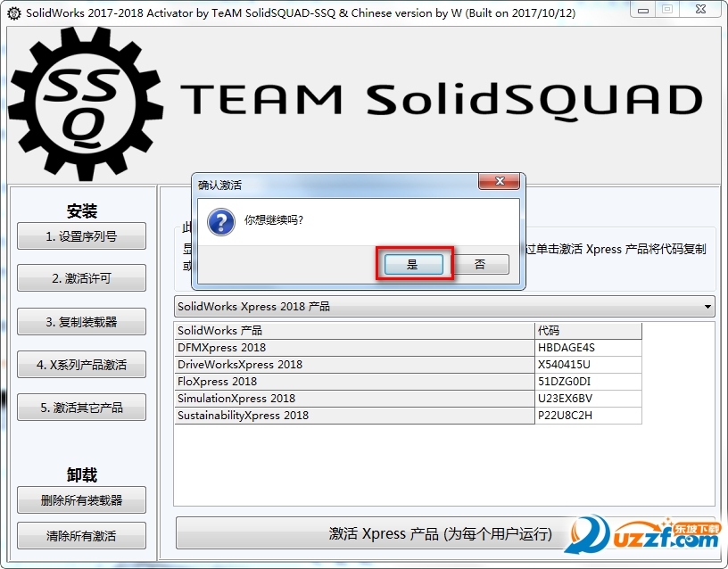The height and width of the screenshot is (569, 728).
Task: Click the blue question mark icon
Action: point(221,222)
